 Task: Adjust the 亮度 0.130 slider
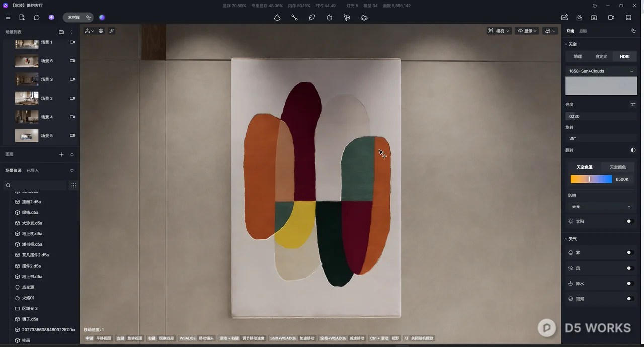click(601, 116)
